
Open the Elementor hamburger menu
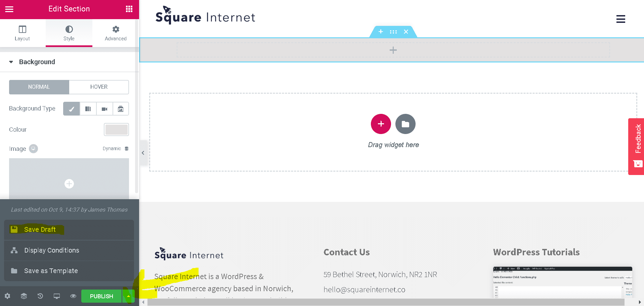(9, 9)
